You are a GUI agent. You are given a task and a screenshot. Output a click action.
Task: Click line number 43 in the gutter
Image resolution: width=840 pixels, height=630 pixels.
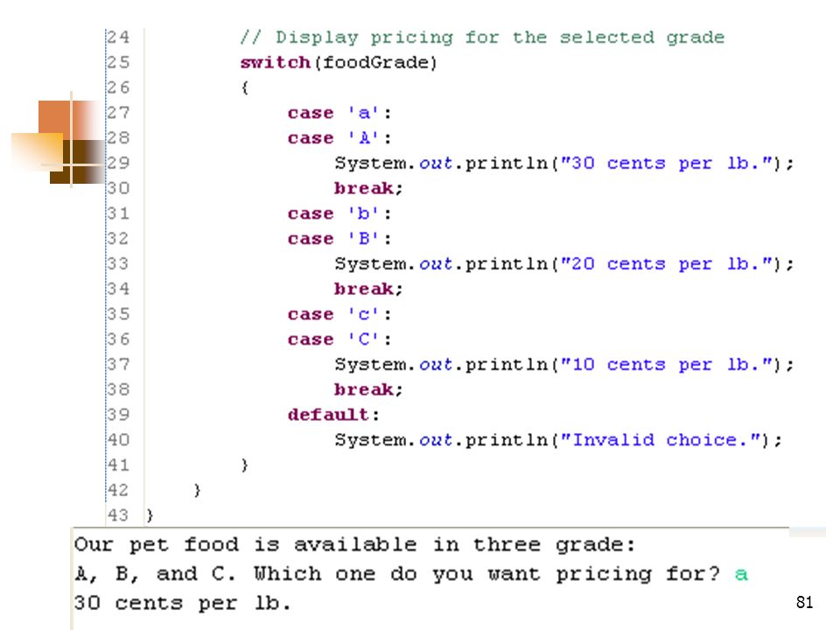[118, 515]
